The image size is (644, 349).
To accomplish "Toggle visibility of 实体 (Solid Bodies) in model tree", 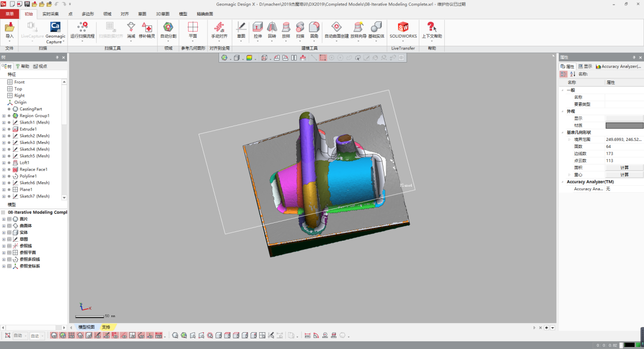I will 9,232.
